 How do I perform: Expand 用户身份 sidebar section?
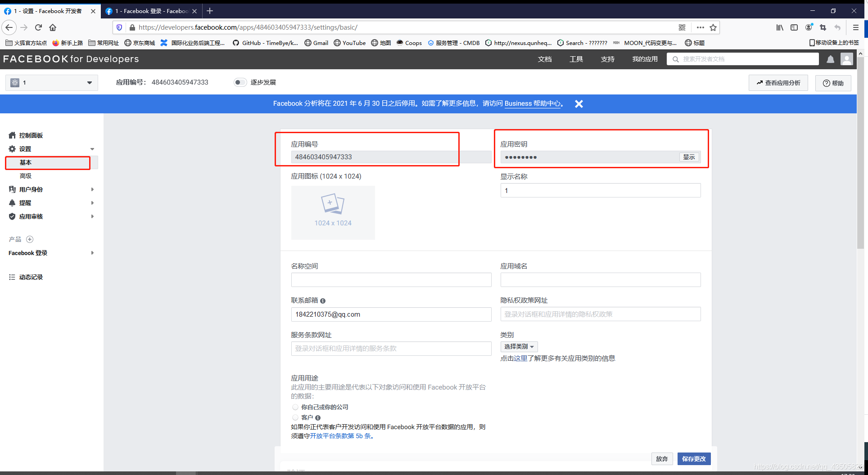pyautogui.click(x=92, y=189)
